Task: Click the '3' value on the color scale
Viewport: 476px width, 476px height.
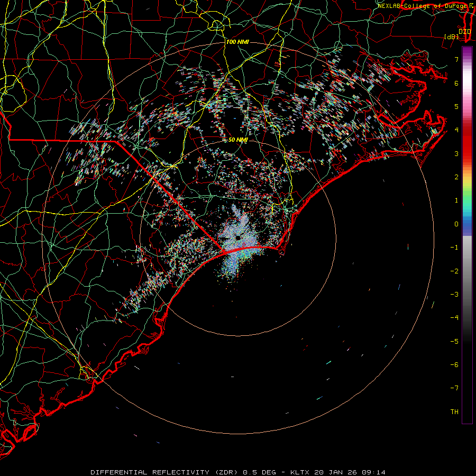Action: pos(456,153)
